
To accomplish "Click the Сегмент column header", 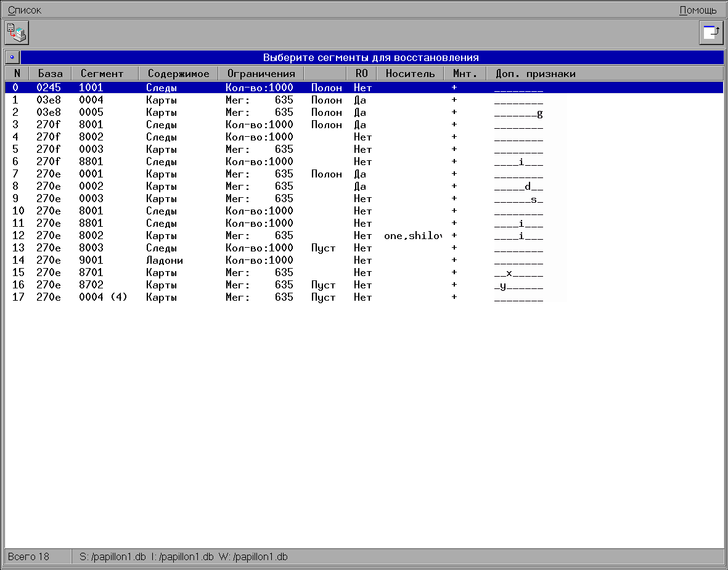I will point(105,73).
